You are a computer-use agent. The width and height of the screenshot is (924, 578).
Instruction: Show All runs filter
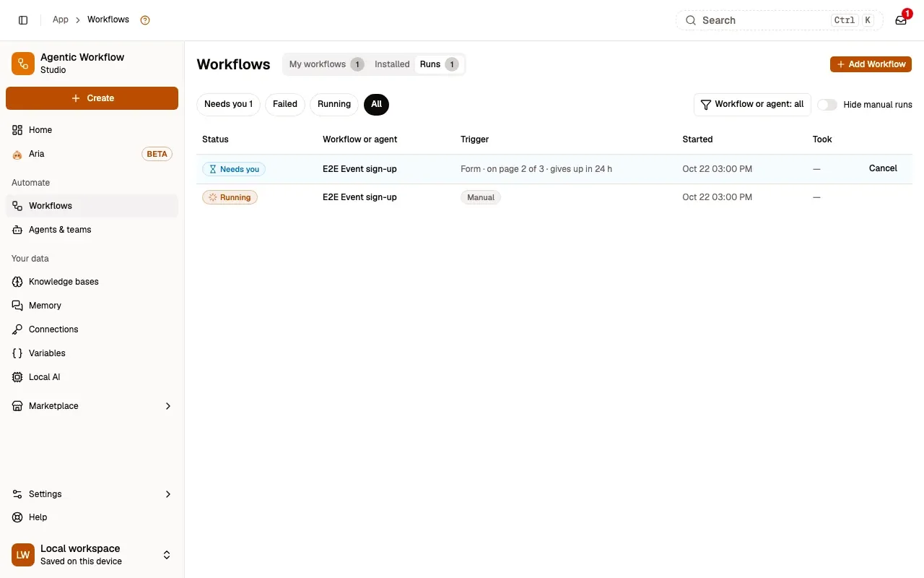tap(376, 104)
